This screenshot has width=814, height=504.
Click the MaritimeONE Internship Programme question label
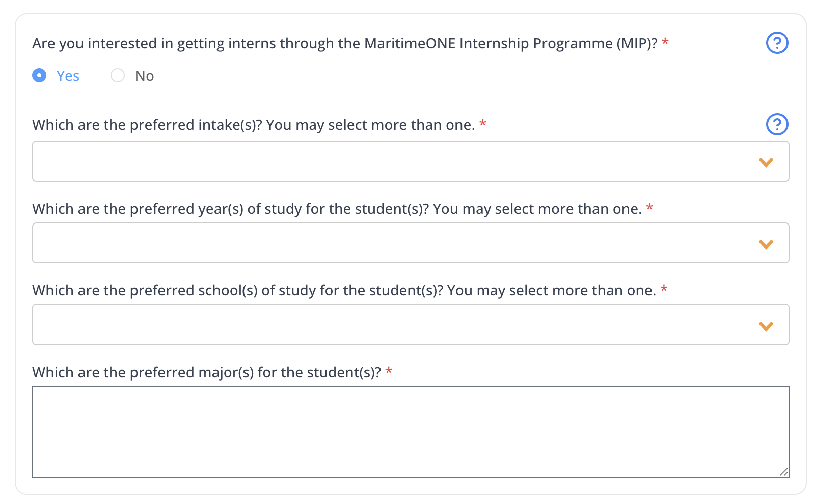click(x=344, y=44)
